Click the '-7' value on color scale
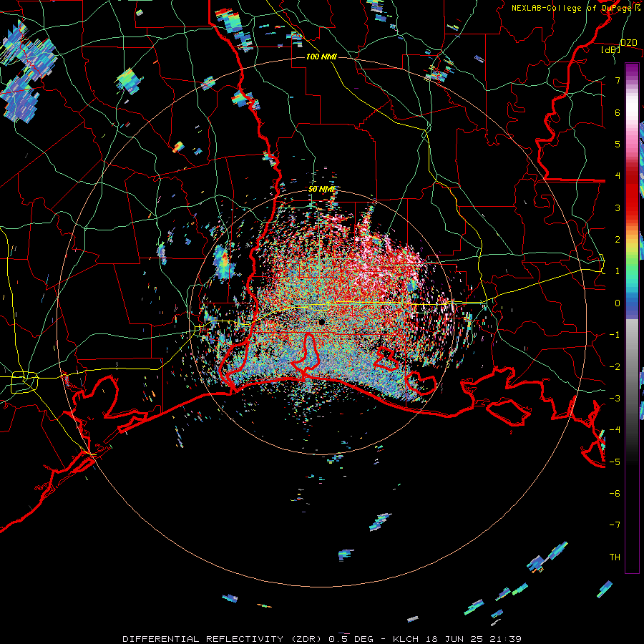644x644 pixels. (615, 525)
